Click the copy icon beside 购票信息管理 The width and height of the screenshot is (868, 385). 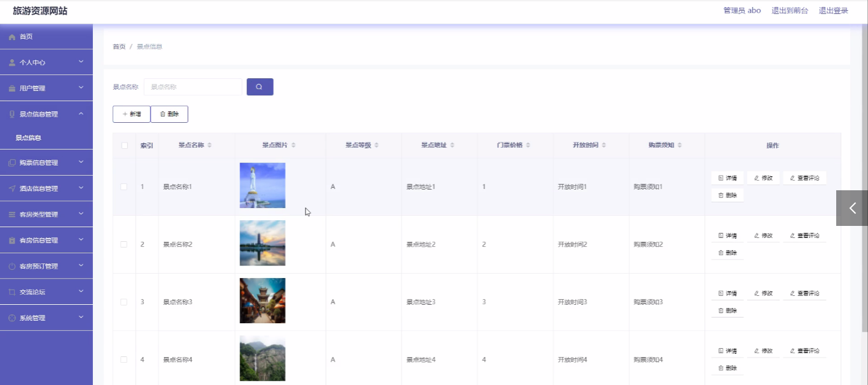pyautogui.click(x=12, y=163)
